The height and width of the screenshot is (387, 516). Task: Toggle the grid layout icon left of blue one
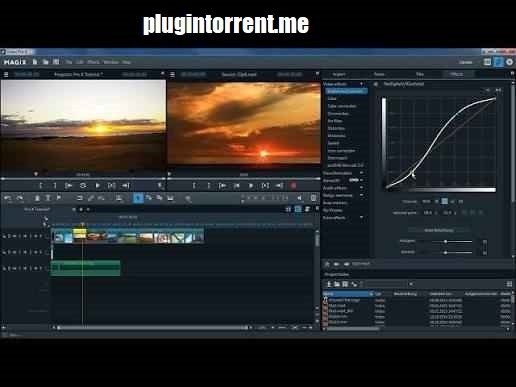(x=487, y=62)
